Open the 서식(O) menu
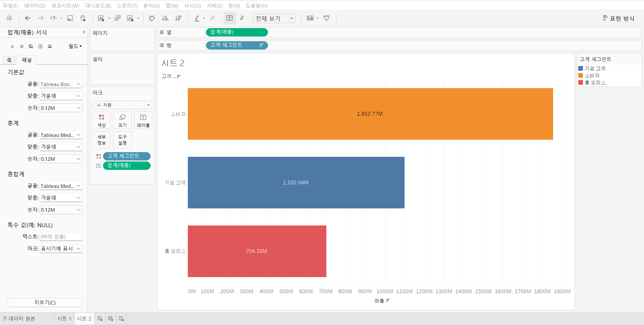 pos(193,6)
